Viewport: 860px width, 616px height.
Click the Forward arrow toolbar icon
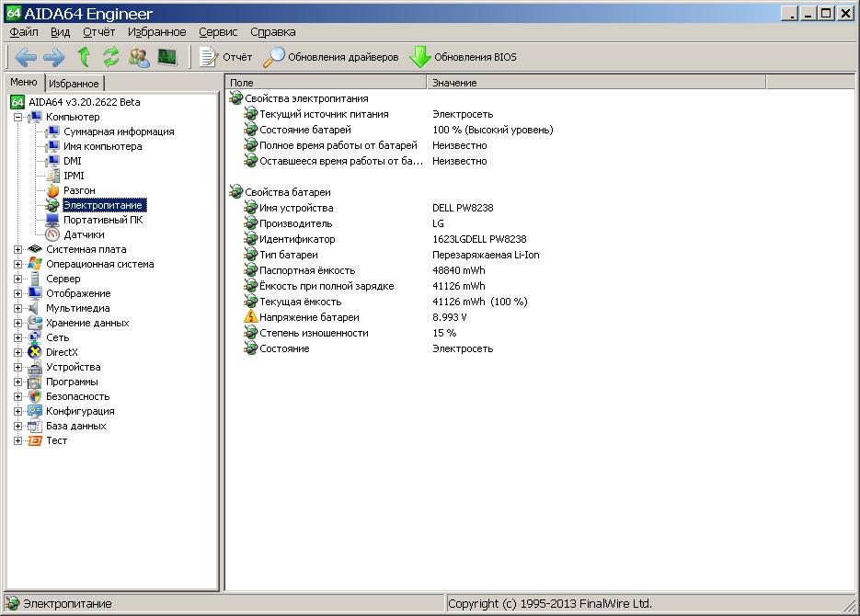point(54,57)
